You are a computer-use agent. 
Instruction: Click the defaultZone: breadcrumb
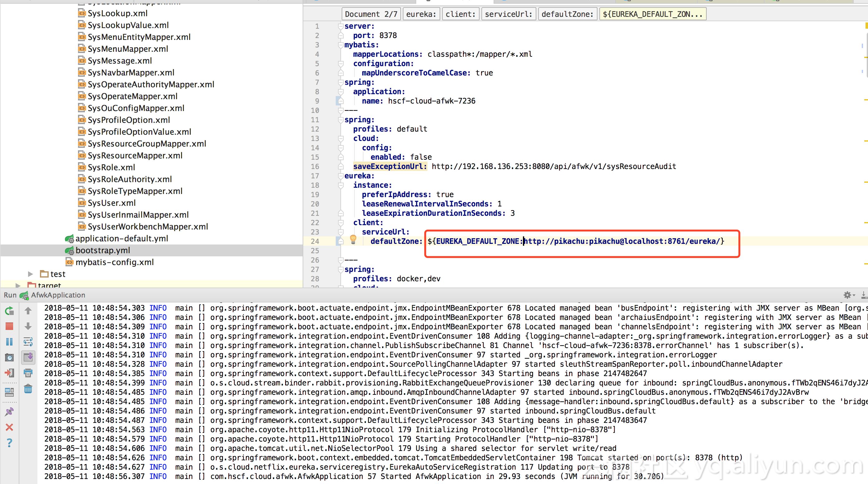coord(567,14)
